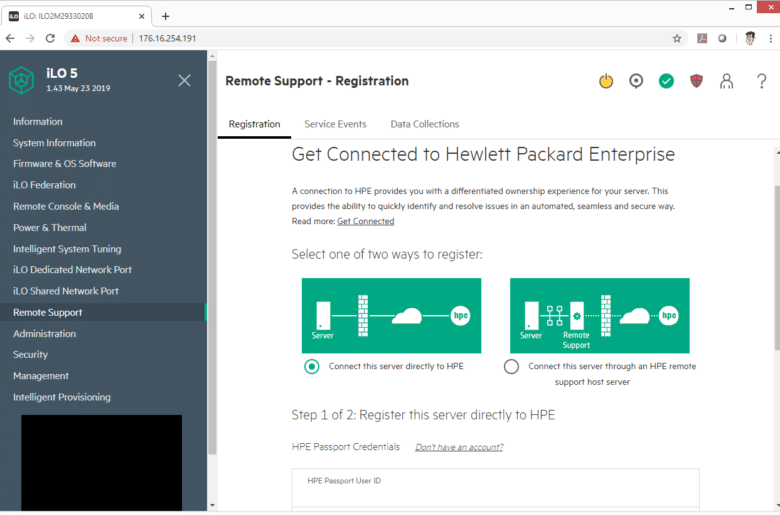Open the Chrome profile avatar
Viewport: 780px width, 516px height.
[750, 38]
